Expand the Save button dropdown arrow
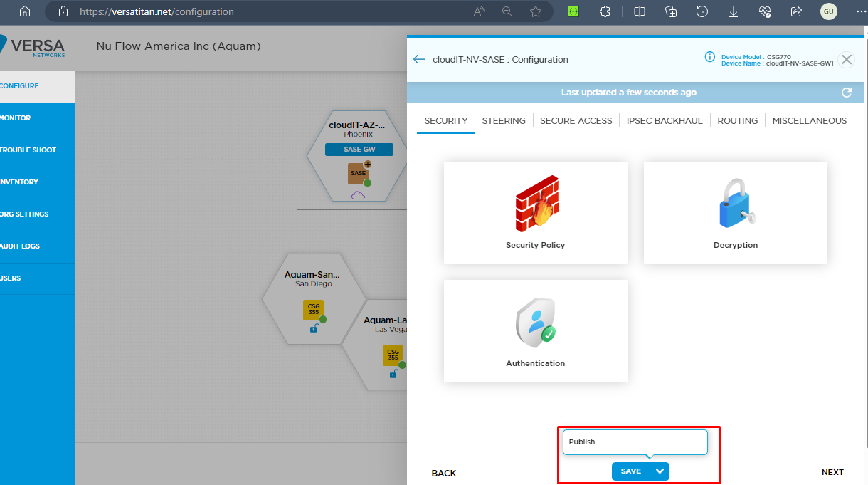The width and height of the screenshot is (868, 485). (x=660, y=471)
